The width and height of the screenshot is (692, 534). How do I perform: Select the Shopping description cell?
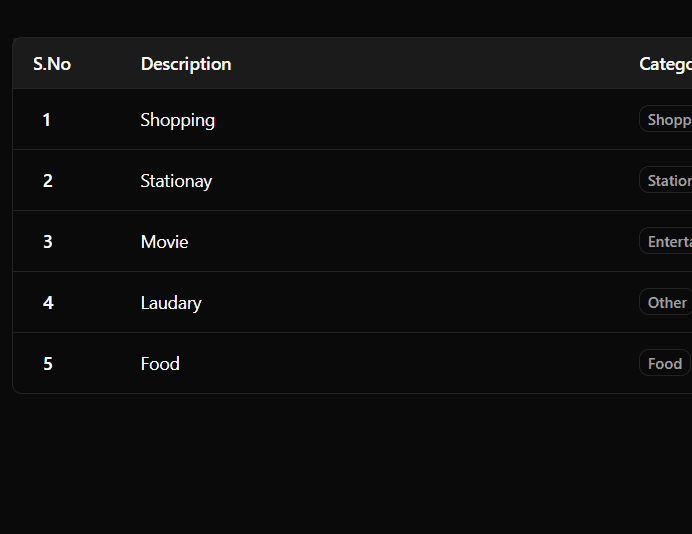coord(177,120)
